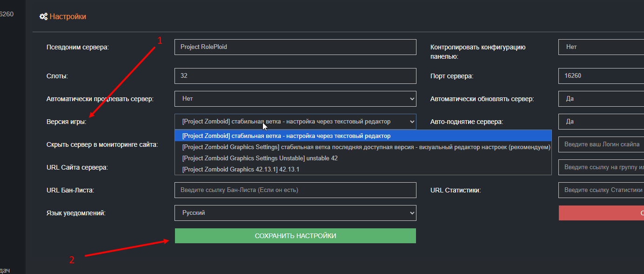This screenshot has height=274, width=644.
Task: Click the ссылку на группу input field
Action: click(x=600, y=167)
